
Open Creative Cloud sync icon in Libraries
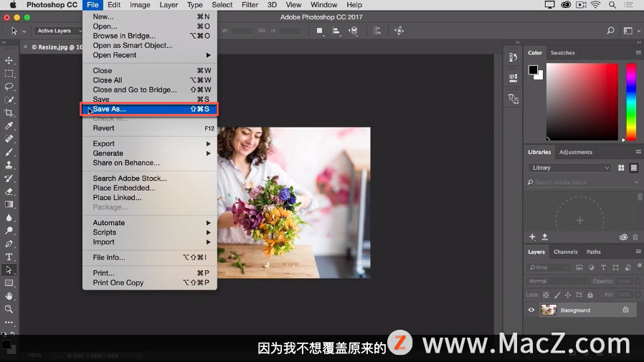click(x=623, y=237)
